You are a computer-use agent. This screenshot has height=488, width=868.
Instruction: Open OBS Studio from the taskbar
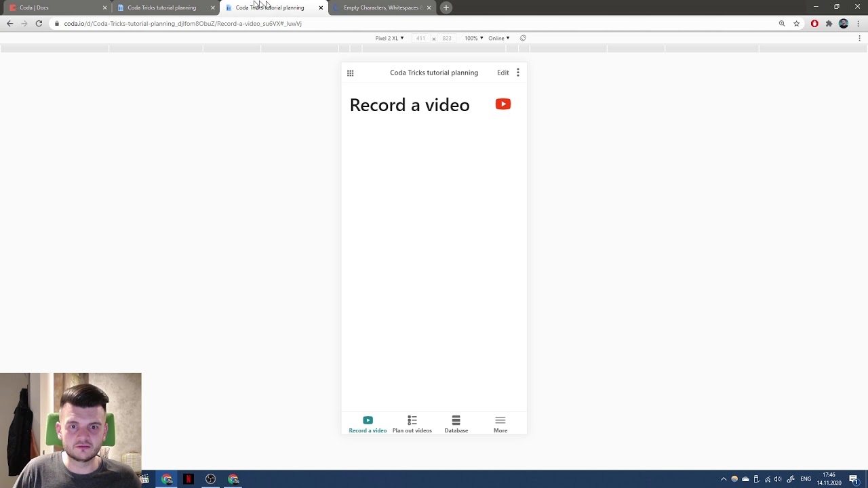pyautogui.click(x=211, y=479)
